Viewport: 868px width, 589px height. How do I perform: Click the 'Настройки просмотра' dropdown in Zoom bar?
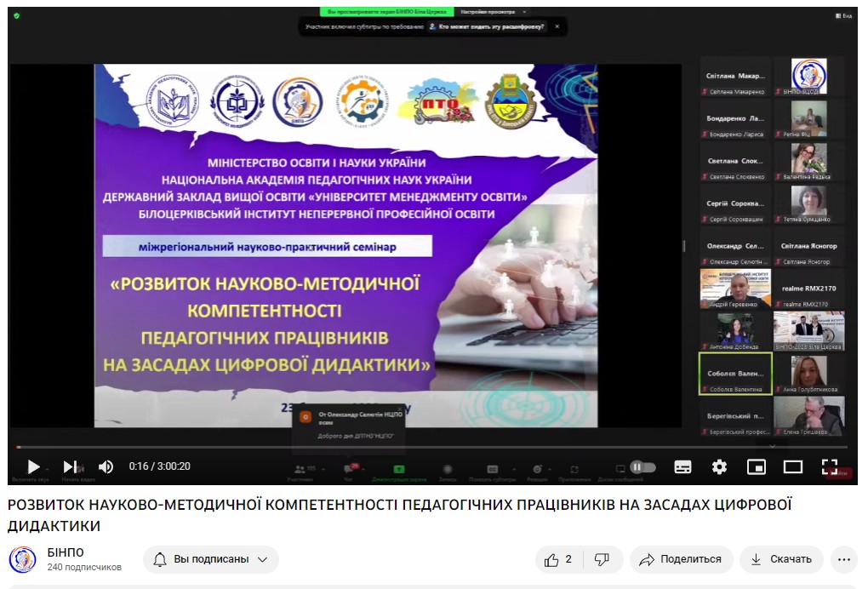(x=493, y=12)
